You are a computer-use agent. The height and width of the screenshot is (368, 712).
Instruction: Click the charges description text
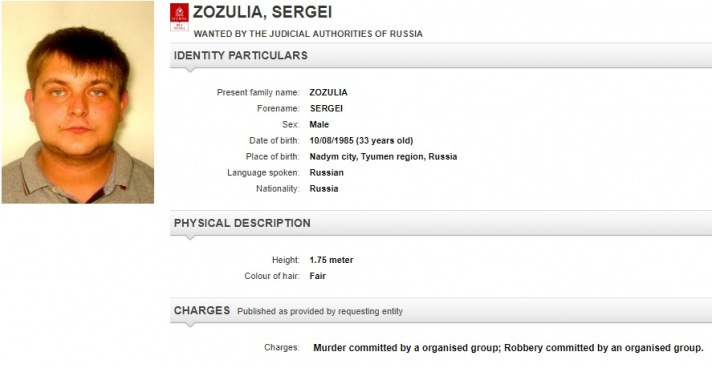point(508,348)
